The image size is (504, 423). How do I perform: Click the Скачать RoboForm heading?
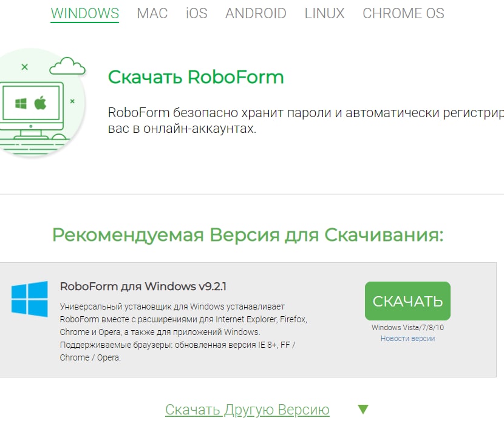click(196, 77)
